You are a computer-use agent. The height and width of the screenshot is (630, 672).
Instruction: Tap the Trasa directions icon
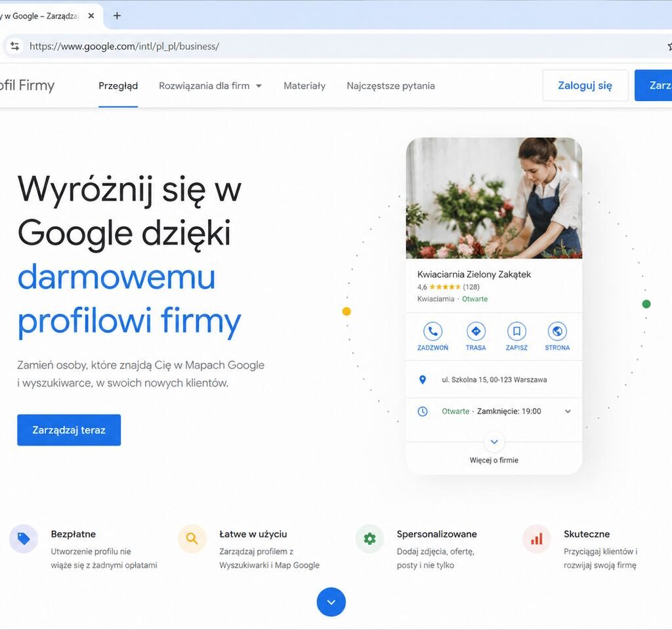click(476, 331)
